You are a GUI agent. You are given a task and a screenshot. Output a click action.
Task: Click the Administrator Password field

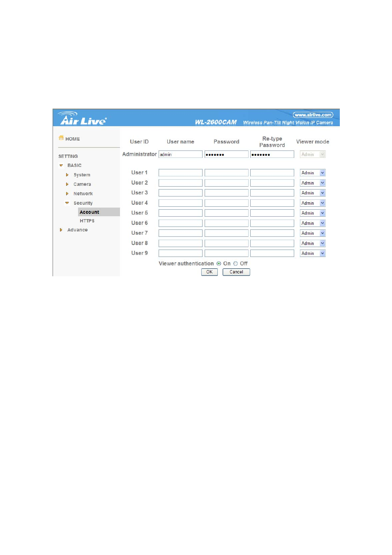pyautogui.click(x=226, y=154)
